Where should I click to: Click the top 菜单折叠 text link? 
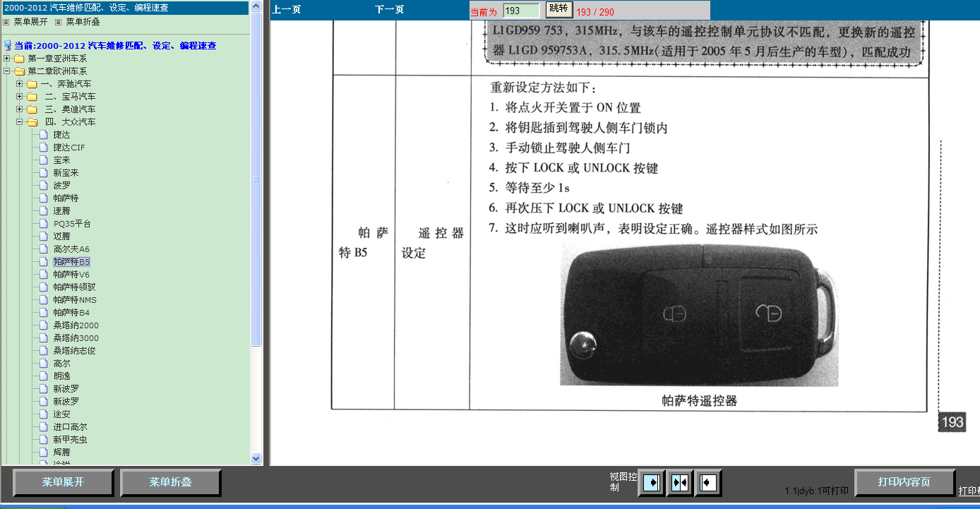point(83,22)
